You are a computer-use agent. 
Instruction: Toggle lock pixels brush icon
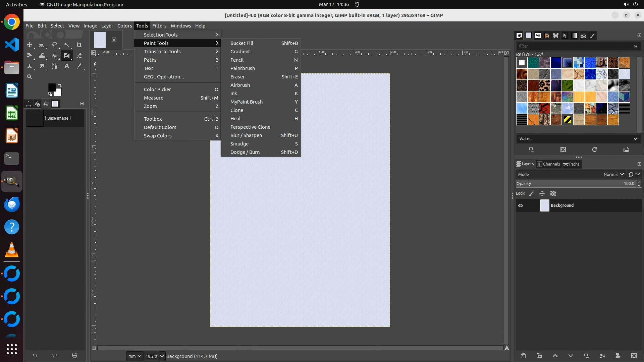[531, 193]
